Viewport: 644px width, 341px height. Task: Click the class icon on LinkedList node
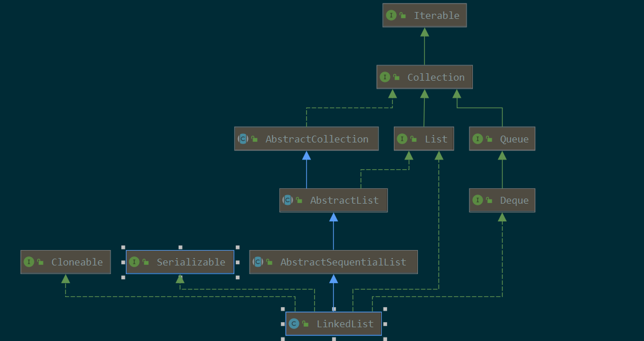(294, 324)
